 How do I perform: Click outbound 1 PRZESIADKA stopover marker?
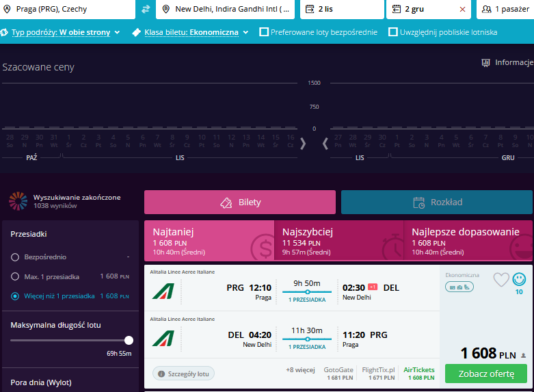(x=308, y=292)
